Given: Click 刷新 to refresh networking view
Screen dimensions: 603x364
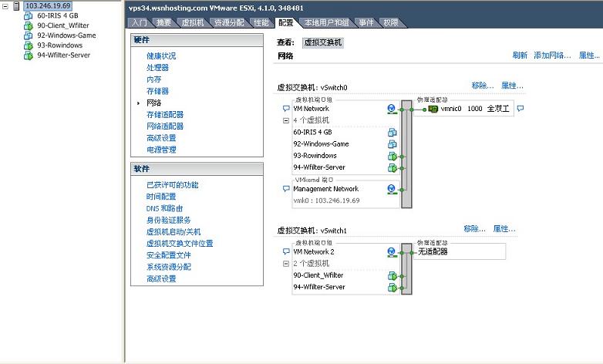Looking at the screenshot, I should pos(520,56).
